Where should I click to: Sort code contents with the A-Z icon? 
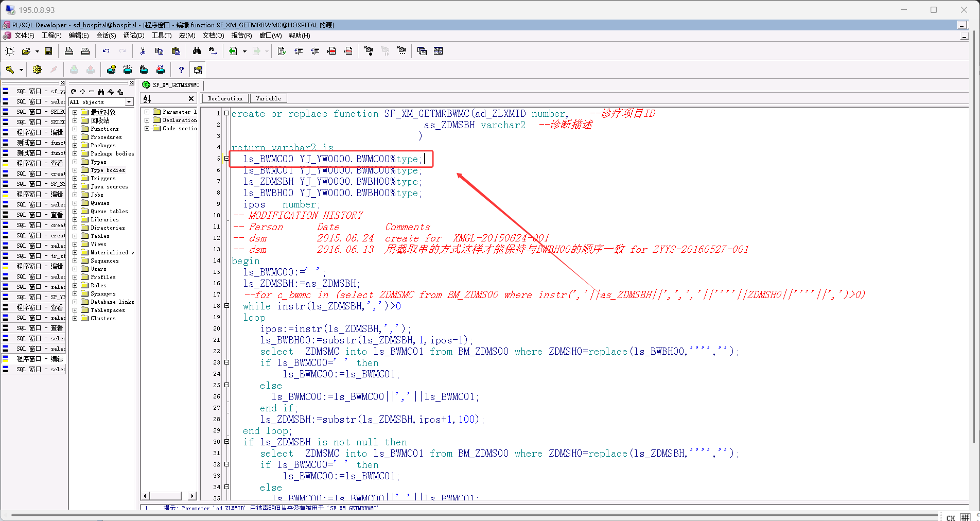(x=147, y=99)
